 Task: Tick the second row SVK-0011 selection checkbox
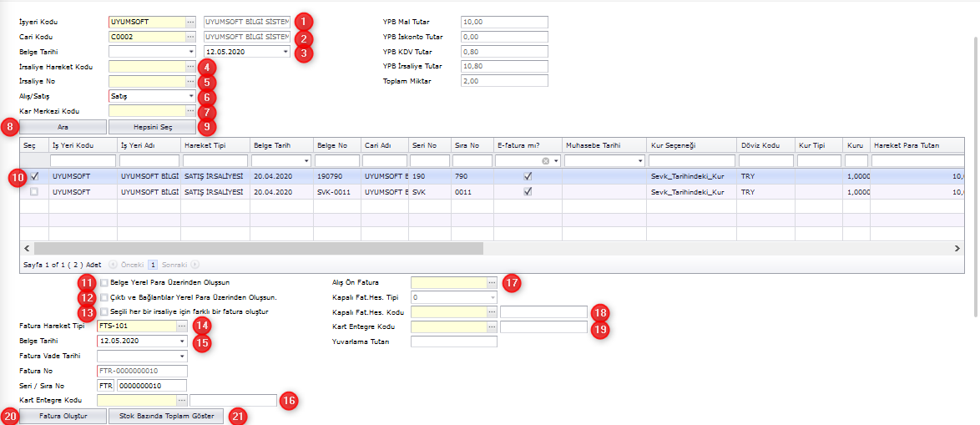click(x=34, y=192)
